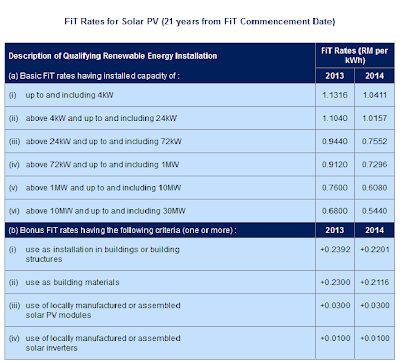The image size is (400, 361).
Task: Pick the 0.9120 cell
Action: point(335,165)
